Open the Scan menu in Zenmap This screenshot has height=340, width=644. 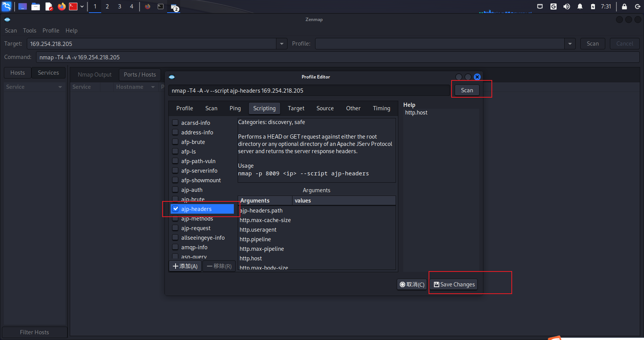pos(11,31)
